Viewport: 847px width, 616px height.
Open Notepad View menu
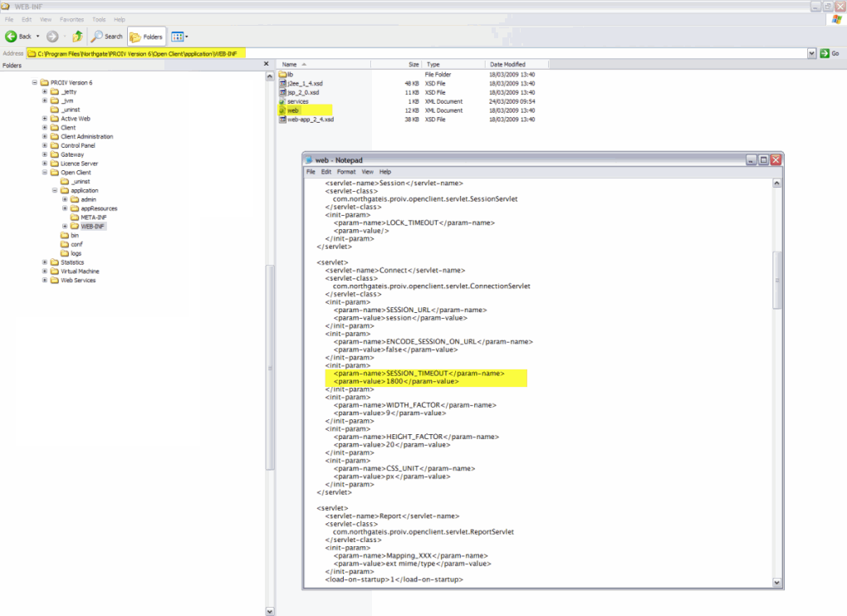coord(367,172)
